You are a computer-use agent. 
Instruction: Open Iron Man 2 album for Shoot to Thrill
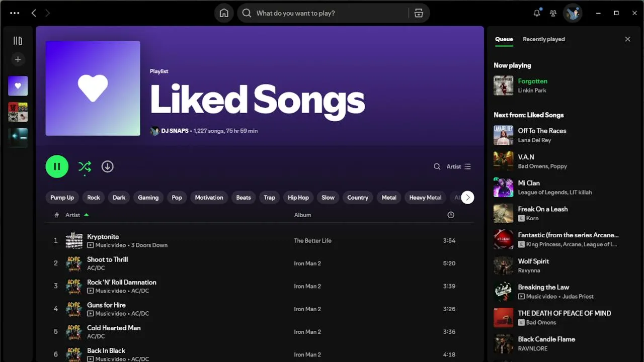307,263
